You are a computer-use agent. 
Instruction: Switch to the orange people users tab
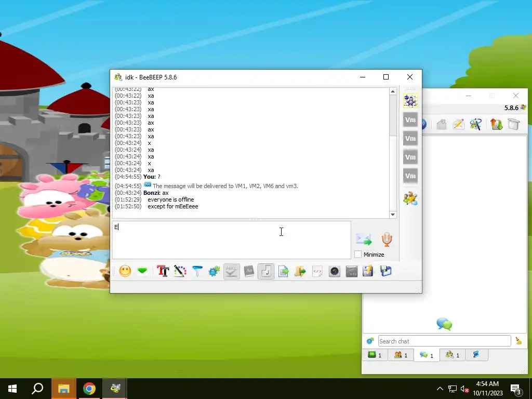(x=401, y=355)
